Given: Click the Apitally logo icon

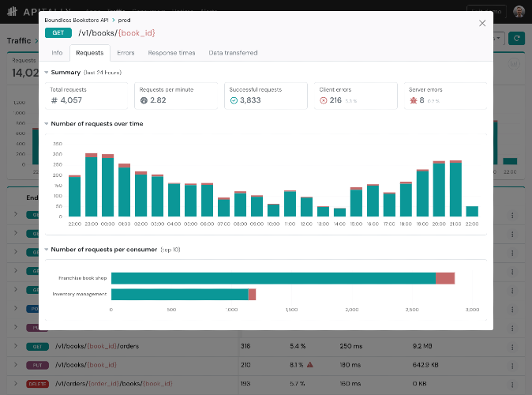Looking at the screenshot, I should 12,12.
